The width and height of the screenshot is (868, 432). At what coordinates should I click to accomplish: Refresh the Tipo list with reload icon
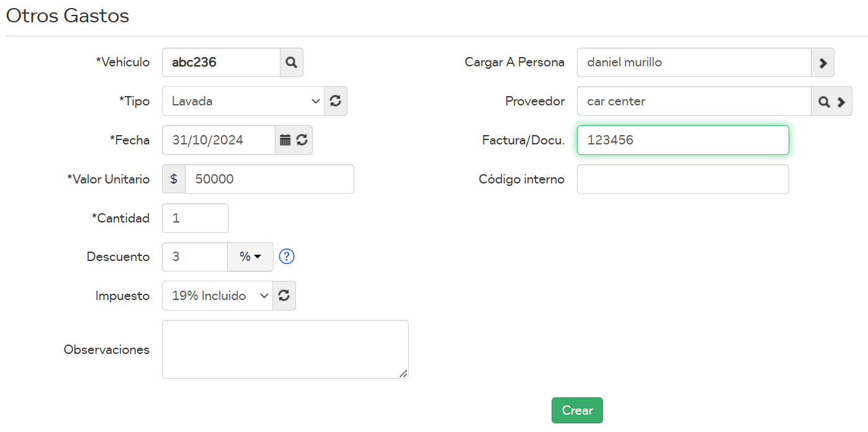[x=336, y=101]
